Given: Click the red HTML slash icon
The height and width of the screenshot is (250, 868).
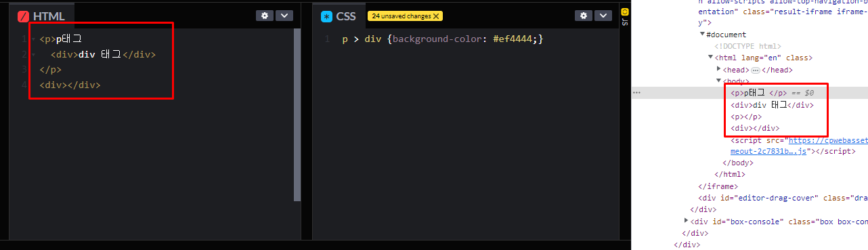Looking at the screenshot, I should [23, 16].
